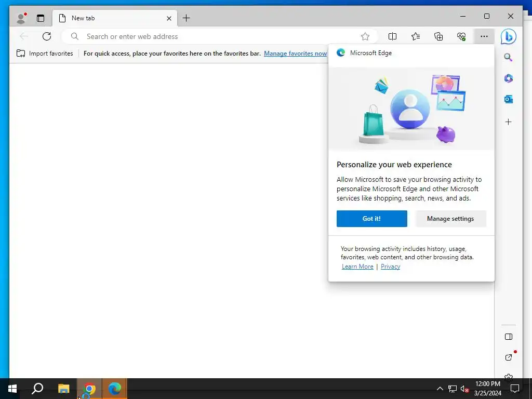Open the sidebar Search icon

pyautogui.click(x=508, y=57)
